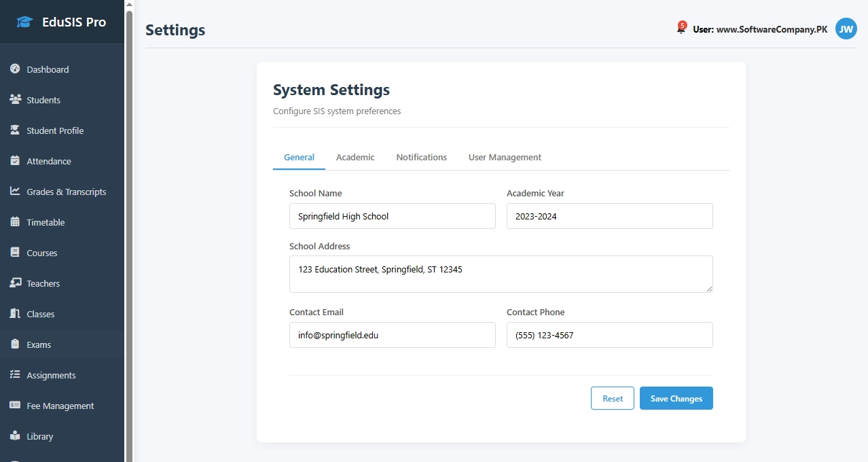Screen dimensions: 868x462
Task: Open the Dashboard section
Action: coord(48,69)
